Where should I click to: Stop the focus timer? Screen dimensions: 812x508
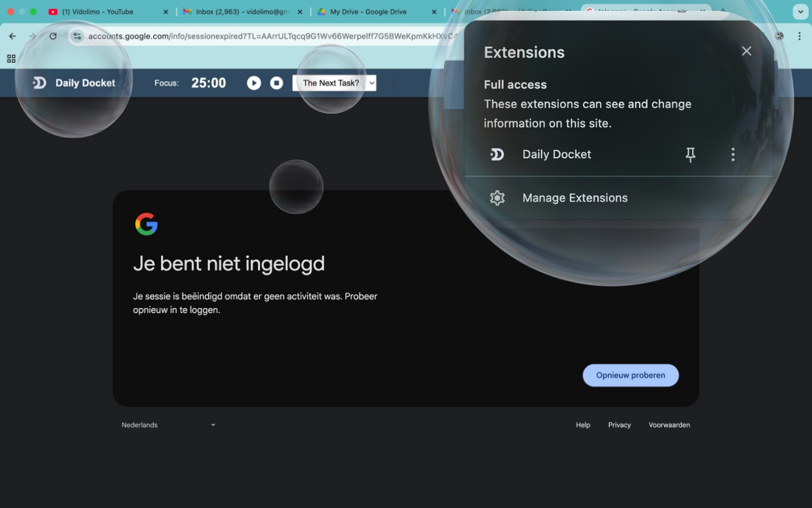pyautogui.click(x=277, y=83)
